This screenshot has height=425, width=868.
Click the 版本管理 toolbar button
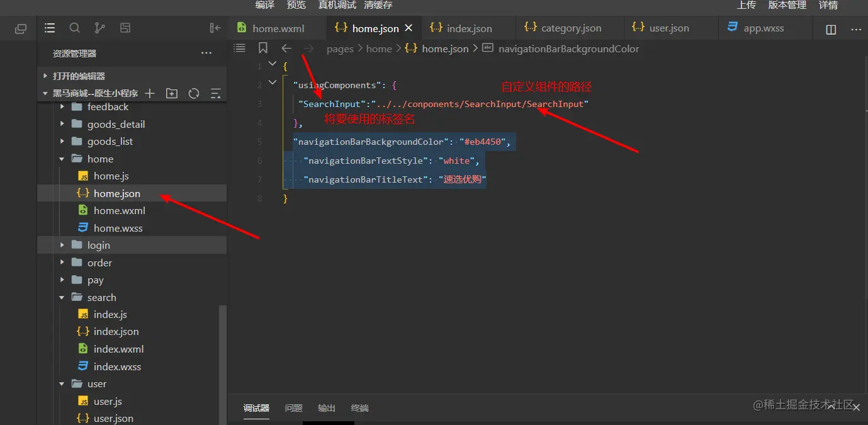tap(787, 5)
